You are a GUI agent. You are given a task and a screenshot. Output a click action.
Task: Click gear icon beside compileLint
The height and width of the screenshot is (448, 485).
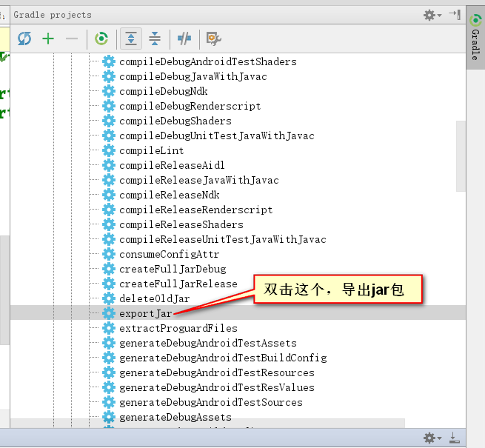click(109, 150)
